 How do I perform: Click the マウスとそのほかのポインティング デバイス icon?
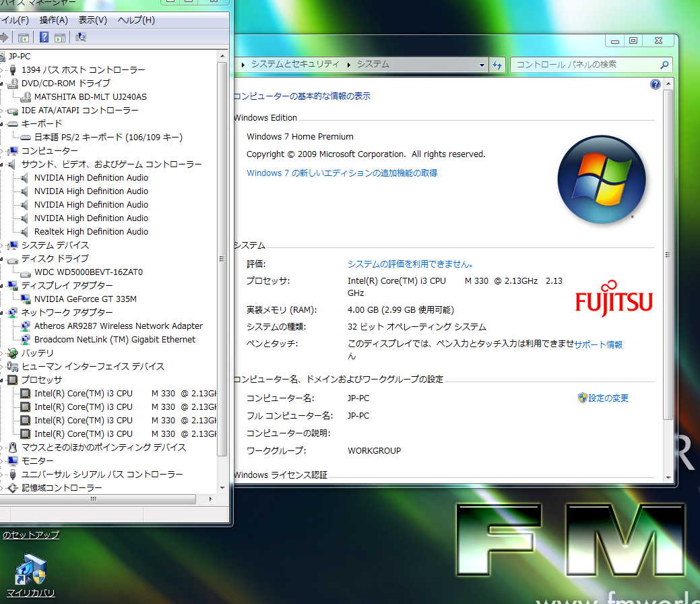(13, 447)
